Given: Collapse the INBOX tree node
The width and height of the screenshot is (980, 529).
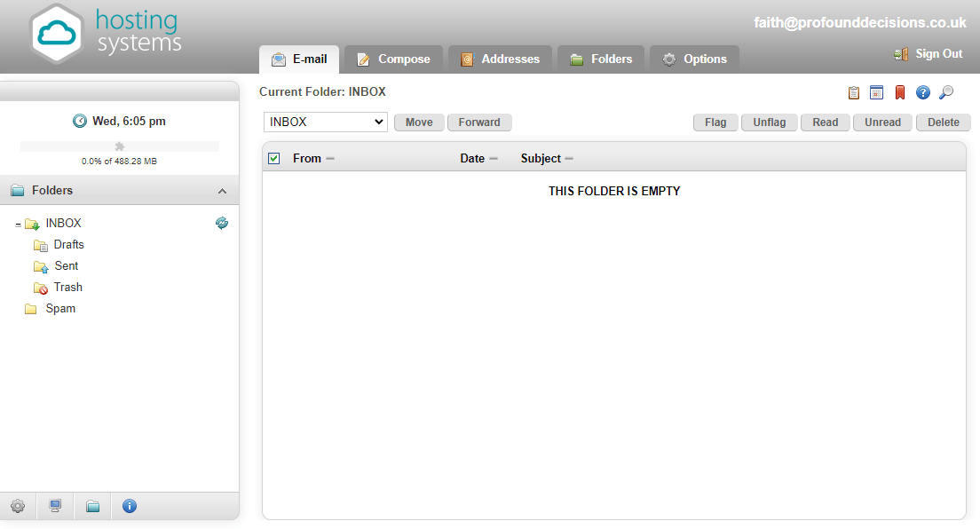Looking at the screenshot, I should pyautogui.click(x=18, y=225).
